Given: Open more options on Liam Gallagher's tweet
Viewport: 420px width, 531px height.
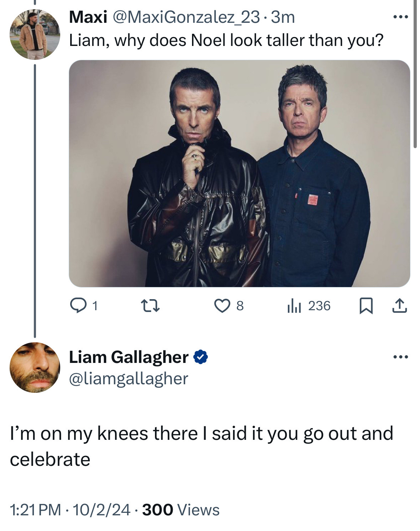Looking at the screenshot, I should [x=400, y=356].
